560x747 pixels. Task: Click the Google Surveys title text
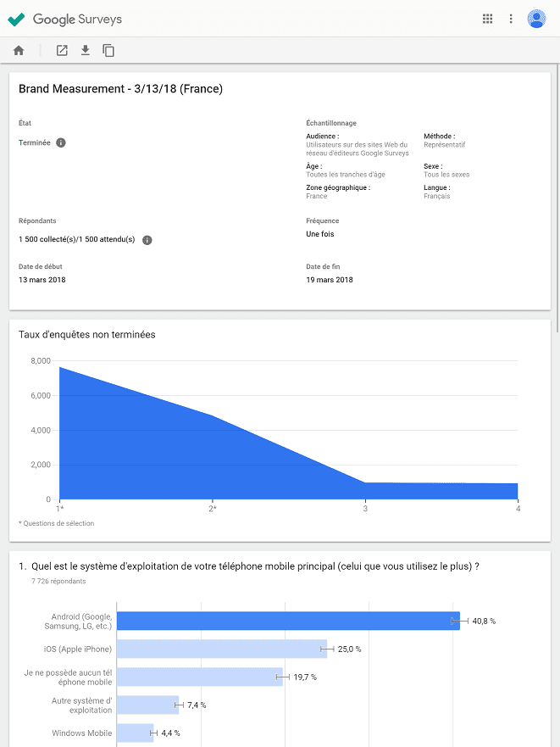tap(77, 20)
